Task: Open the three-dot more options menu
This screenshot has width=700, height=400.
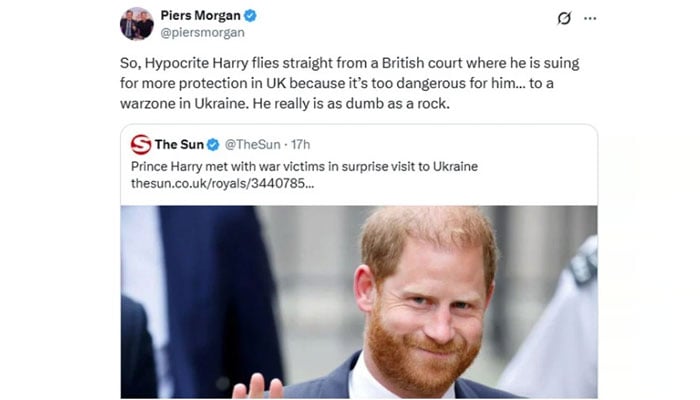Action: (591, 18)
